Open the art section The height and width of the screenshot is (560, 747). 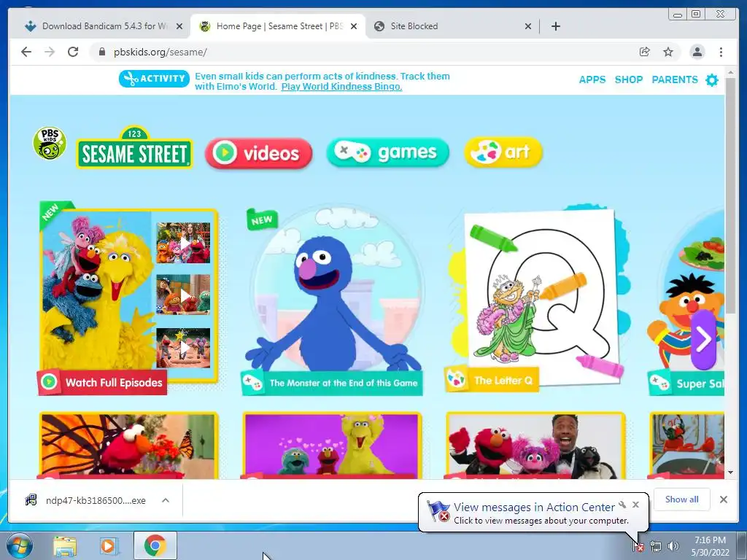pos(503,152)
